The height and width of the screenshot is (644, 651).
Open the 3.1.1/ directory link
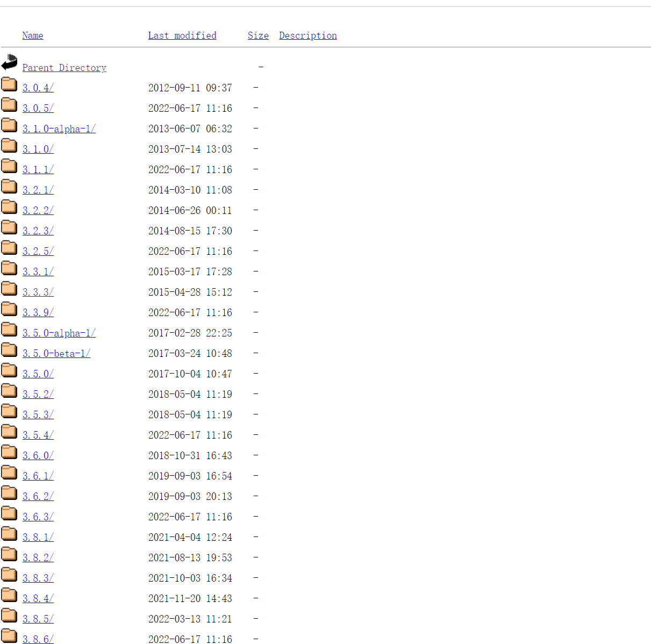tap(38, 169)
